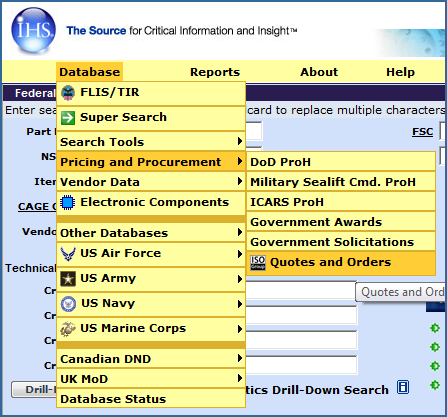Viewport: 447px width, 417px height.
Task: Click the US Navy seal icon
Action: point(68,304)
